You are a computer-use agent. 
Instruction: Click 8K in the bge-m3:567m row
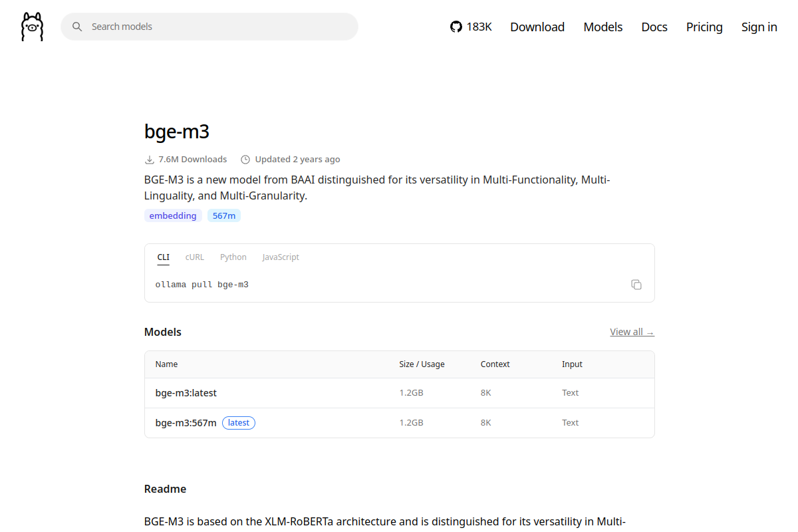[486, 423]
